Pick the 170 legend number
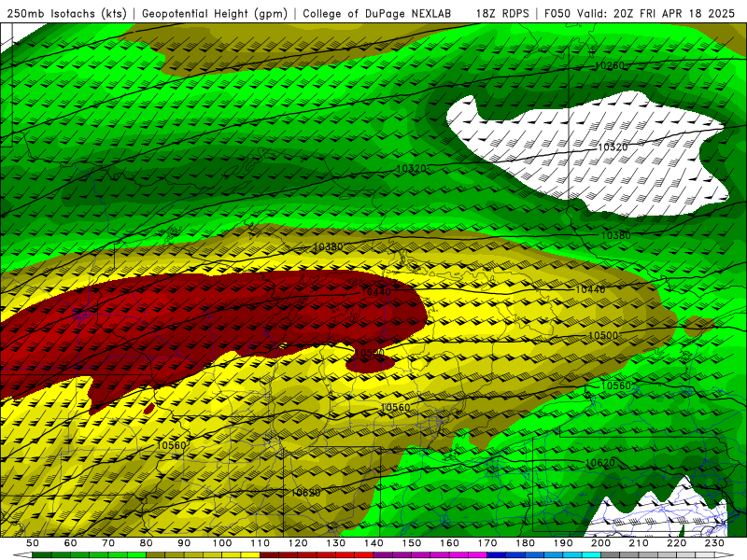 coord(486,543)
